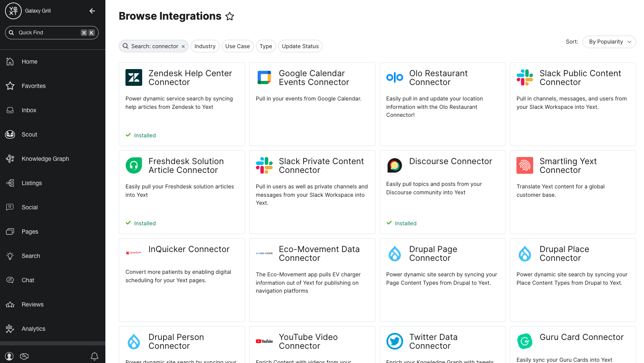Click Installed status on Freshdesk card

[141, 223]
